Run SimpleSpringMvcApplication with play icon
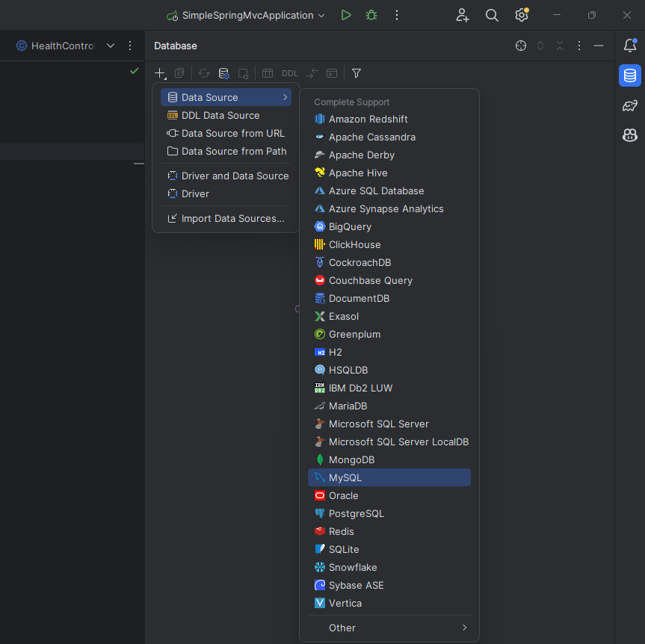This screenshot has width=645, height=644. [x=346, y=15]
